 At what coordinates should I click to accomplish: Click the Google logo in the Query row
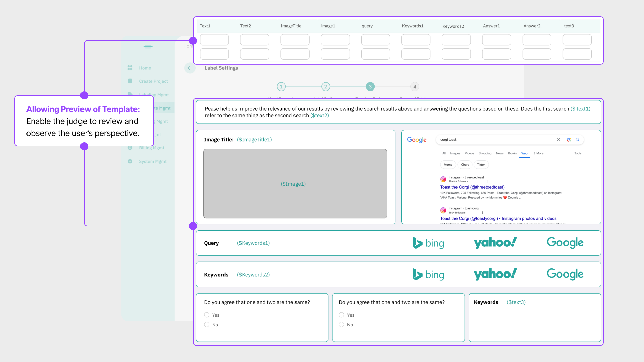pyautogui.click(x=565, y=243)
